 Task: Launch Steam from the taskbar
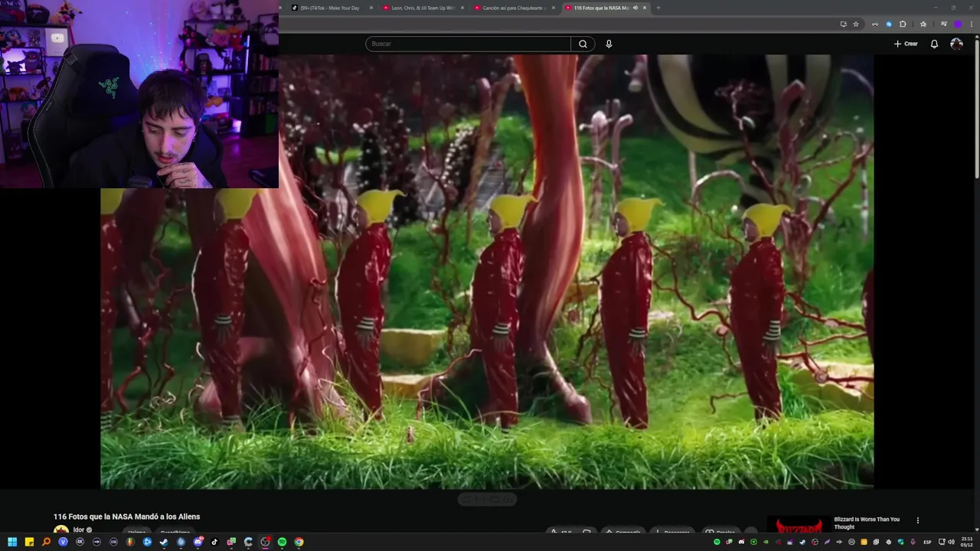(164, 542)
